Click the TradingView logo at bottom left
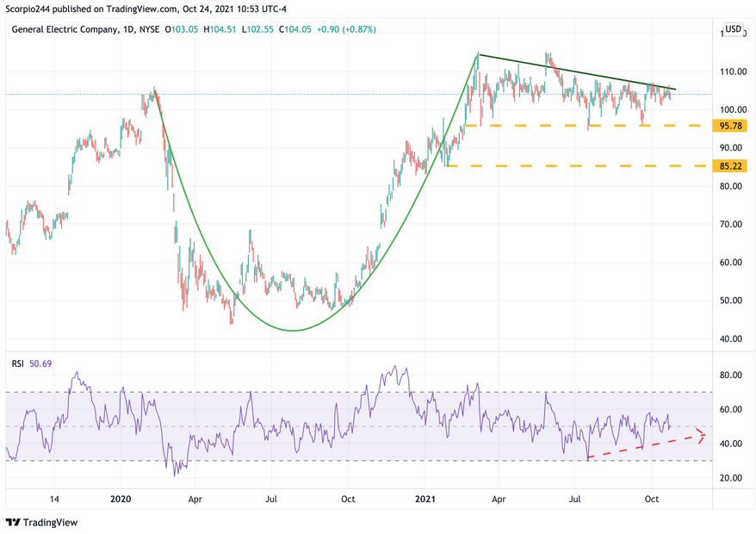Screen dimensions: 756x534 tap(41, 522)
